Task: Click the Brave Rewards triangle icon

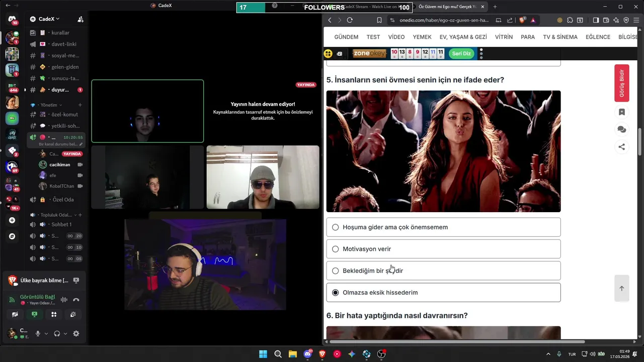Action: 533,20
